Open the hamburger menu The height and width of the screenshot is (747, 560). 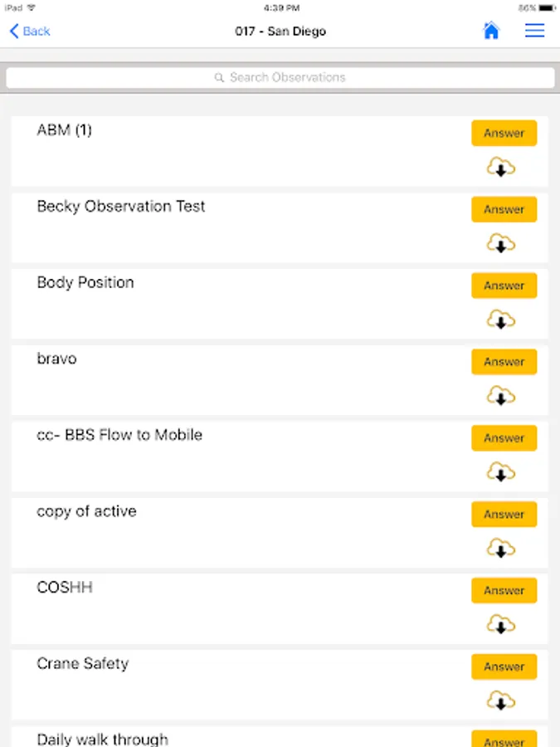coord(535,31)
